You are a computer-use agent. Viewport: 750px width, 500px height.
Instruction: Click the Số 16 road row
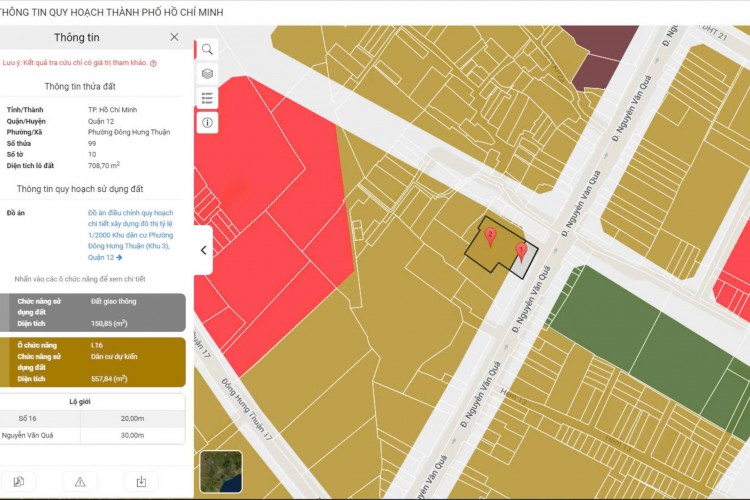92,417
